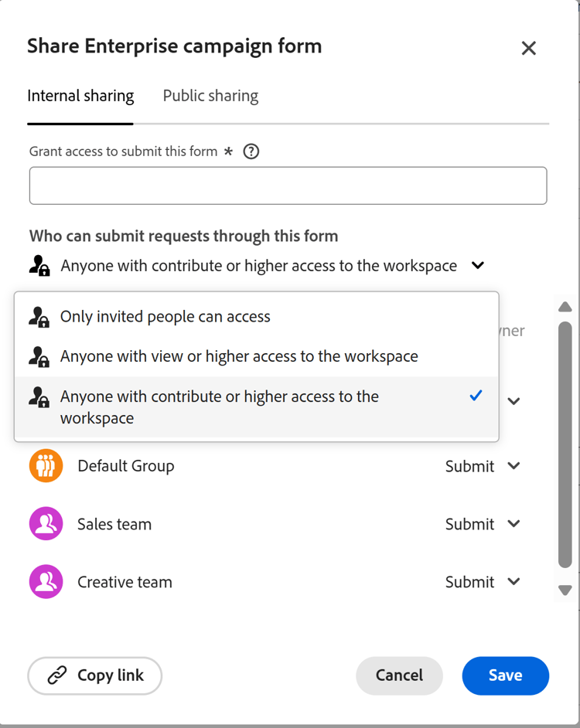Click the Default Group orange avatar icon

click(46, 466)
